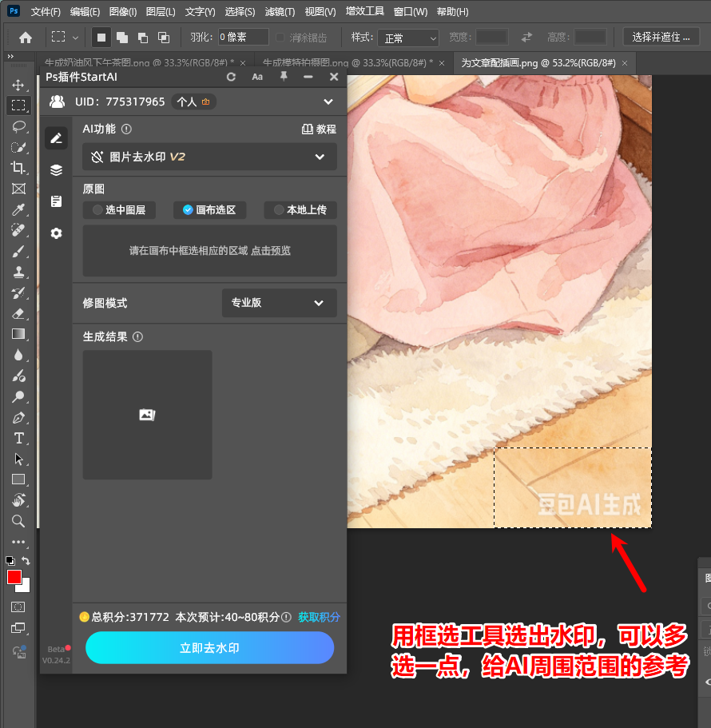Select the Dodge tool
This screenshot has width=711, height=728.
18,396
